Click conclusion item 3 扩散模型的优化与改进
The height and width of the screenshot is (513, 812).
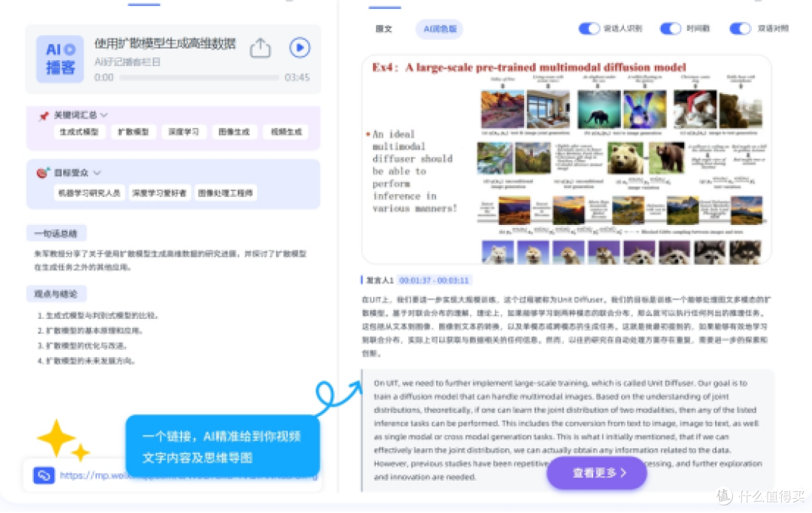[82, 345]
